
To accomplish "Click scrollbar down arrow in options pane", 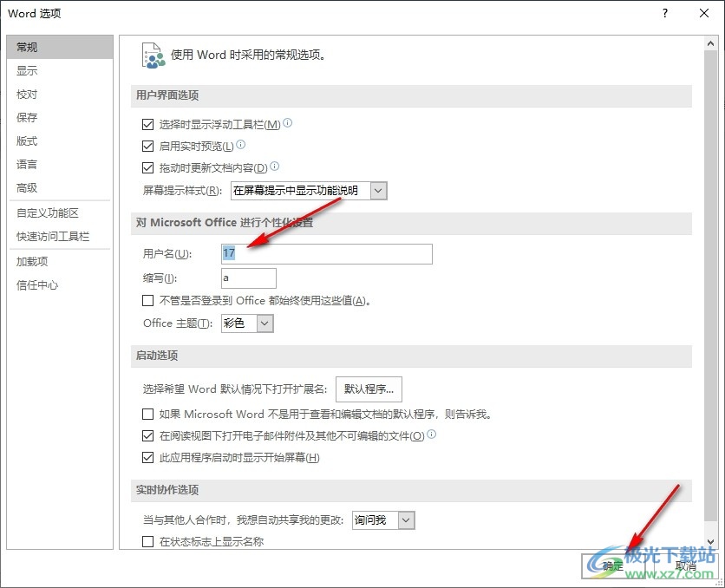I will pyautogui.click(x=710, y=541).
